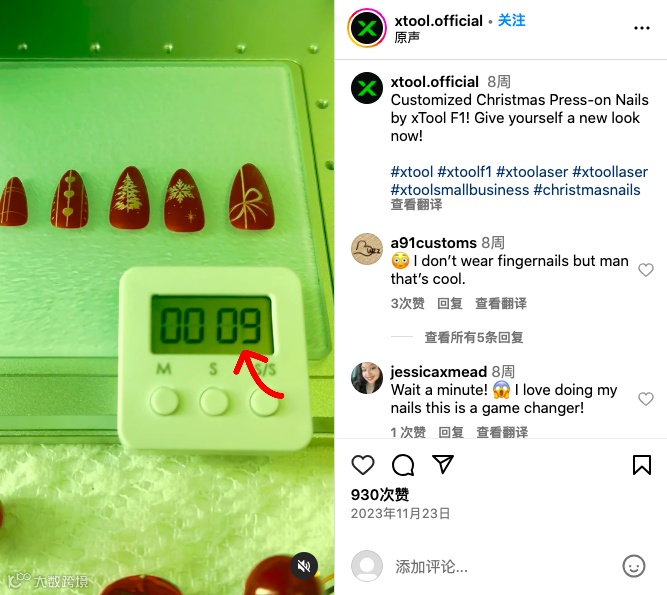Expand all 5 replies under a91customs

click(x=473, y=337)
